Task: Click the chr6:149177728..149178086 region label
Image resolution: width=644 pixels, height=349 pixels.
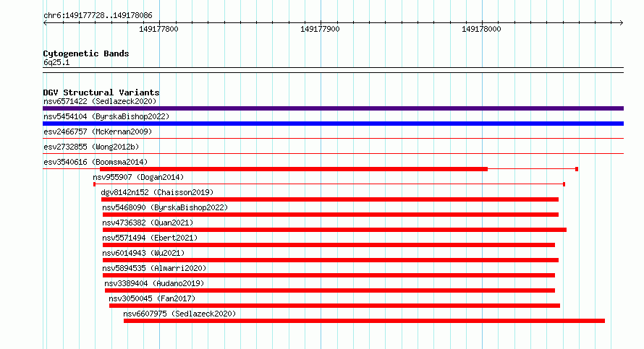Action: [x=98, y=15]
